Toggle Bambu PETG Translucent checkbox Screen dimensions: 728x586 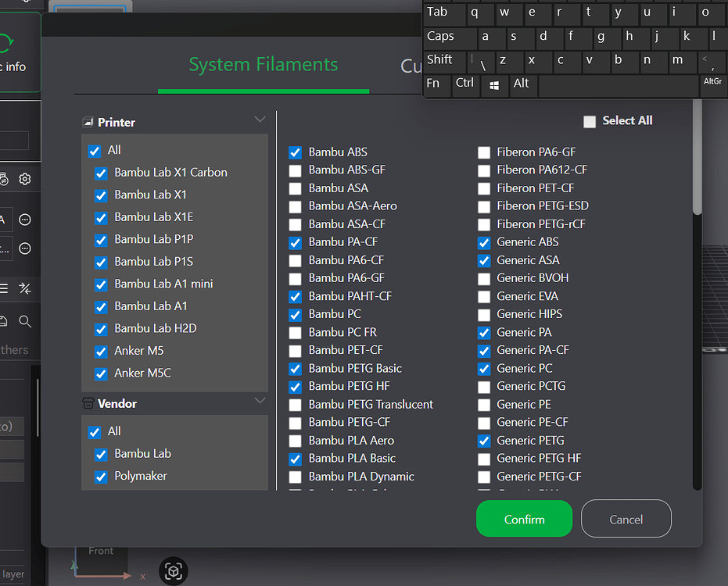(x=295, y=405)
